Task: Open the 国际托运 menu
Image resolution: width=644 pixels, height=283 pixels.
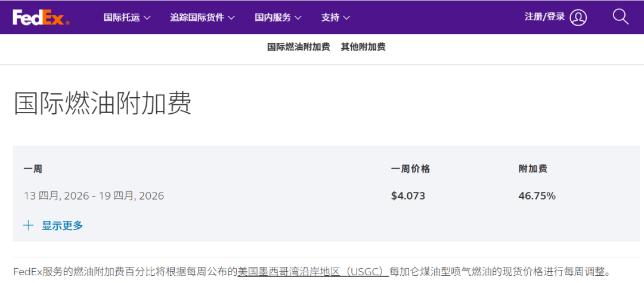Action: pos(122,17)
